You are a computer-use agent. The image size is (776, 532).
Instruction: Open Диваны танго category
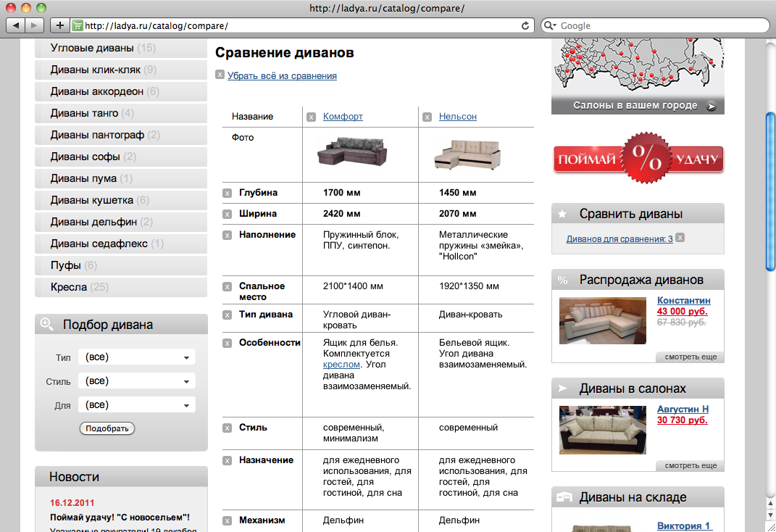tap(121, 113)
